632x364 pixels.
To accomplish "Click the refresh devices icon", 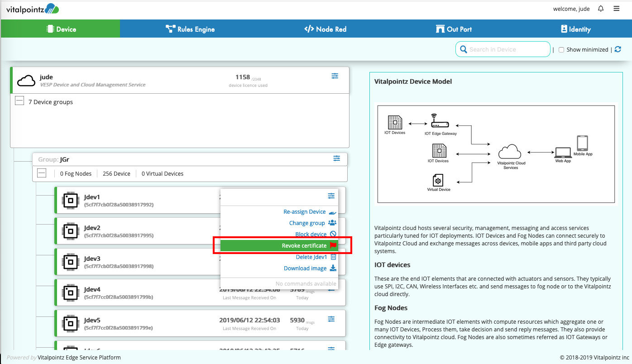I will [x=618, y=49].
